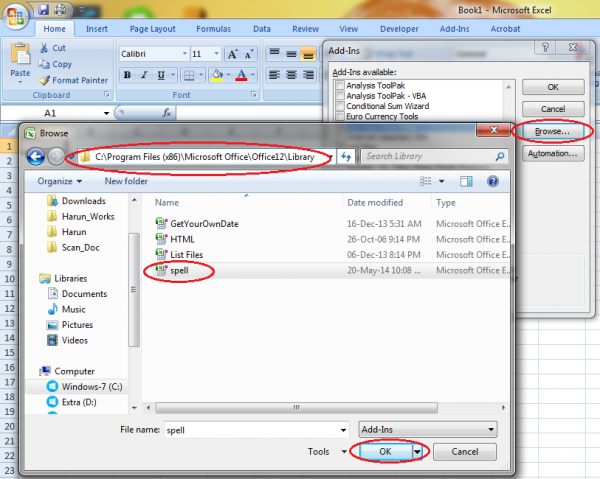Click the Copy icon in Clipboard group
The width and height of the screenshot is (600, 479).
click(x=44, y=64)
